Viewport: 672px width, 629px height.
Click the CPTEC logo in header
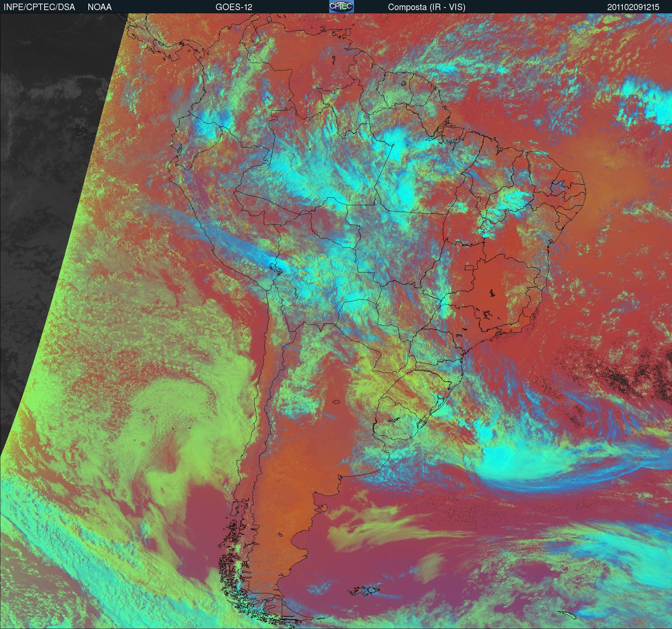(x=341, y=6)
